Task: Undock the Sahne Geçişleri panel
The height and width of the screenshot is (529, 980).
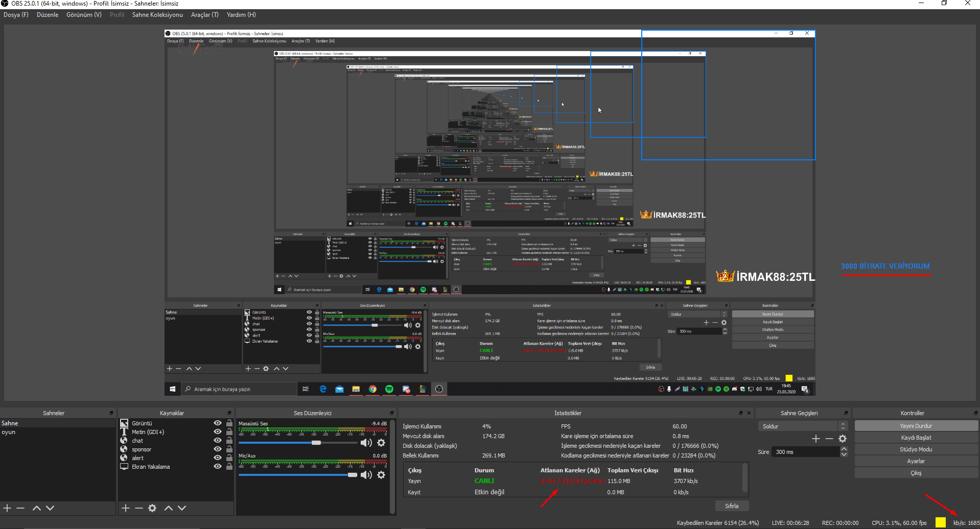Action: 846,413
